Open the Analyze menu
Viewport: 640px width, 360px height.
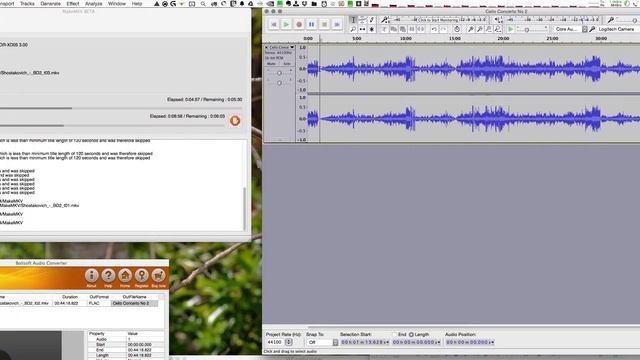pos(93,3)
